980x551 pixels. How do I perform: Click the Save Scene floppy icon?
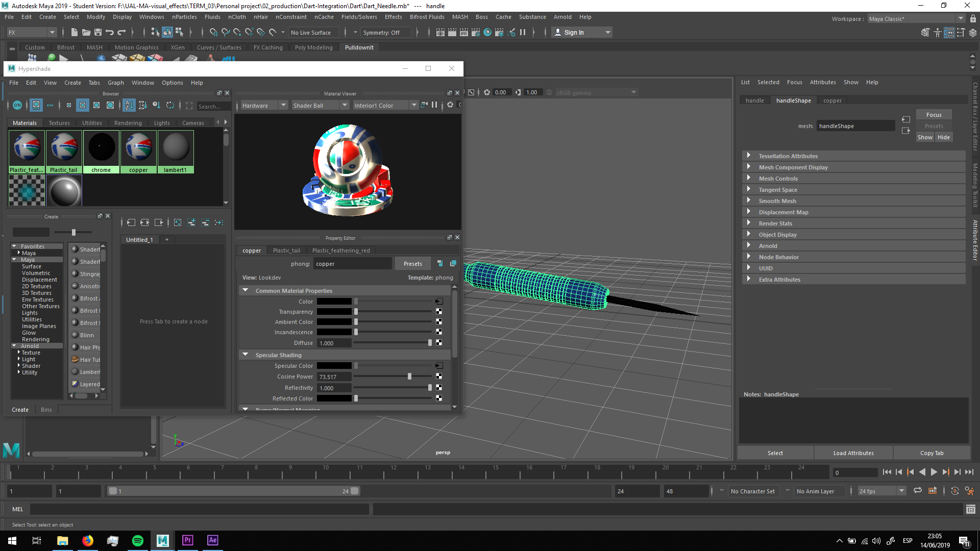98,33
